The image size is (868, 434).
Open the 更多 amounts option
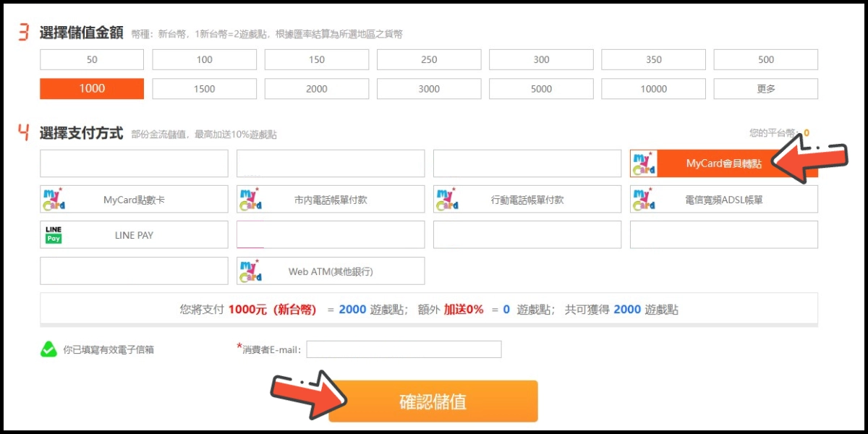click(766, 88)
